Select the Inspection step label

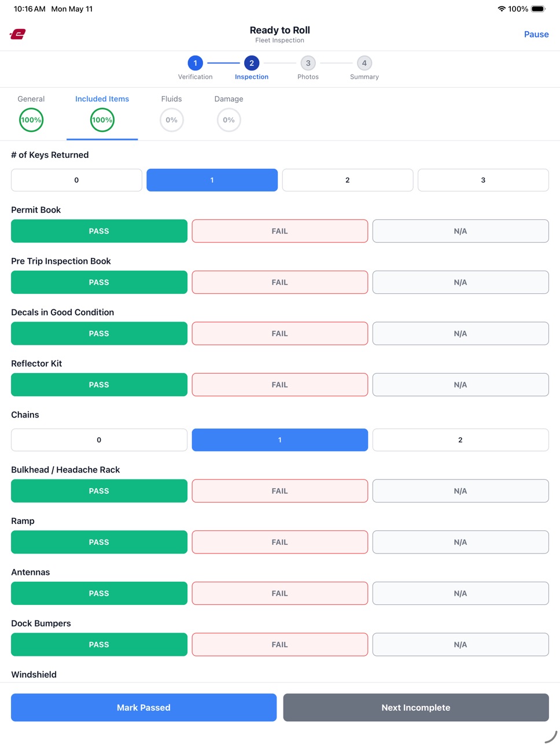pos(252,77)
